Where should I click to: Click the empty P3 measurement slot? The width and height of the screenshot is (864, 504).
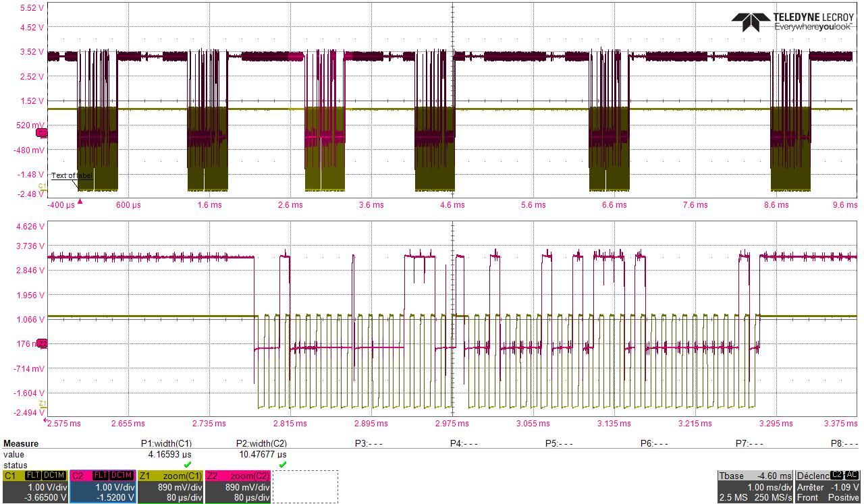click(x=369, y=443)
